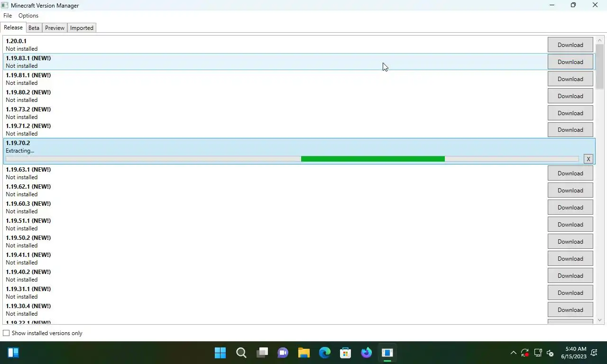Download version 1.19.71.2
Image resolution: width=607 pixels, height=364 pixels.
(570, 130)
